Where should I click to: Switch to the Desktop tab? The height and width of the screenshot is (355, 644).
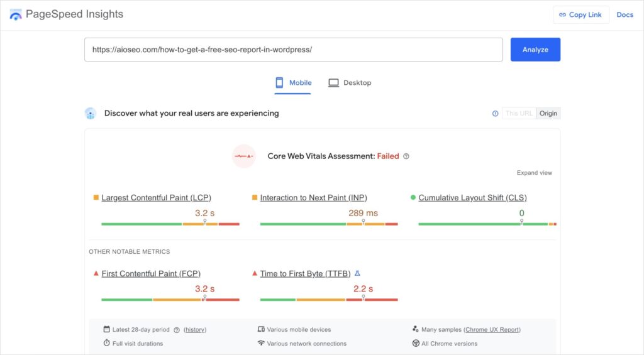(350, 83)
